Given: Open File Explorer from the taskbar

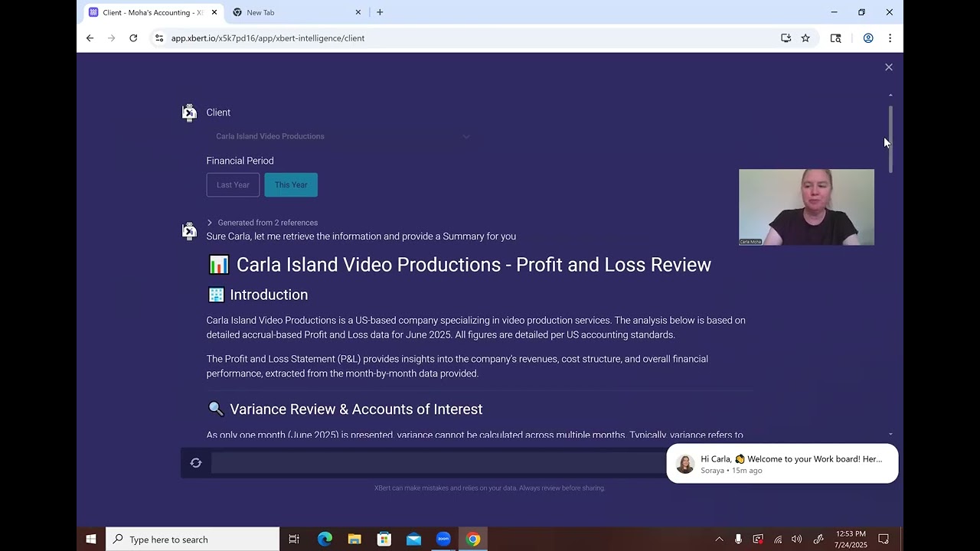Looking at the screenshot, I should coord(354,540).
